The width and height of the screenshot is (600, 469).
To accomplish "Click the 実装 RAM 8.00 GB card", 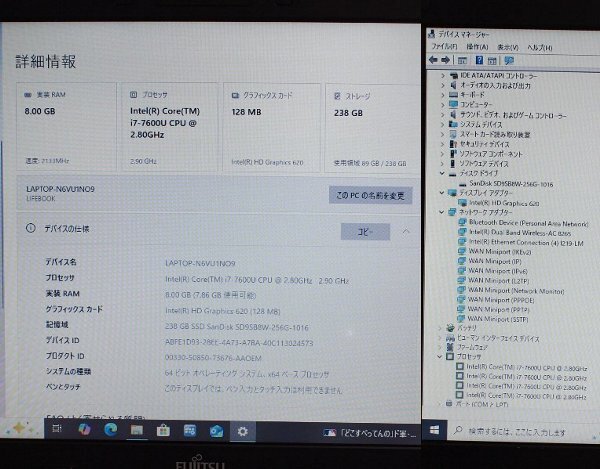I will 66,127.
